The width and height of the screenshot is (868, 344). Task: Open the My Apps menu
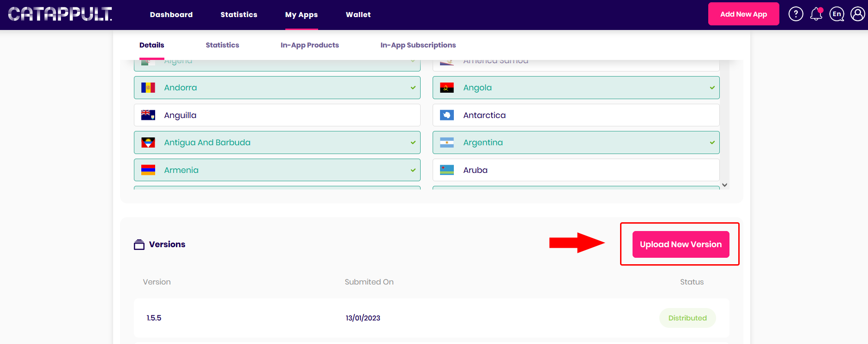[301, 15]
